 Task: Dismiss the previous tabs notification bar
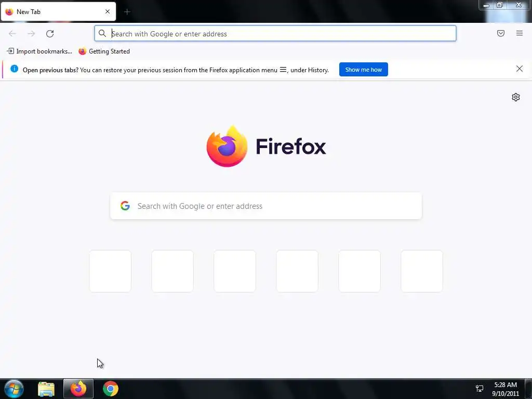[519, 69]
